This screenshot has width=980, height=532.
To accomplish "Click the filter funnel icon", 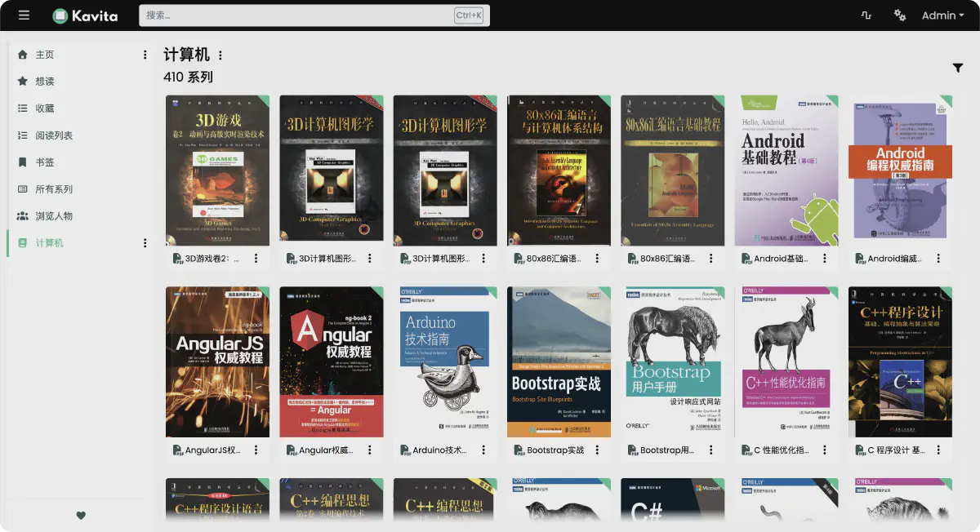I will pos(958,69).
